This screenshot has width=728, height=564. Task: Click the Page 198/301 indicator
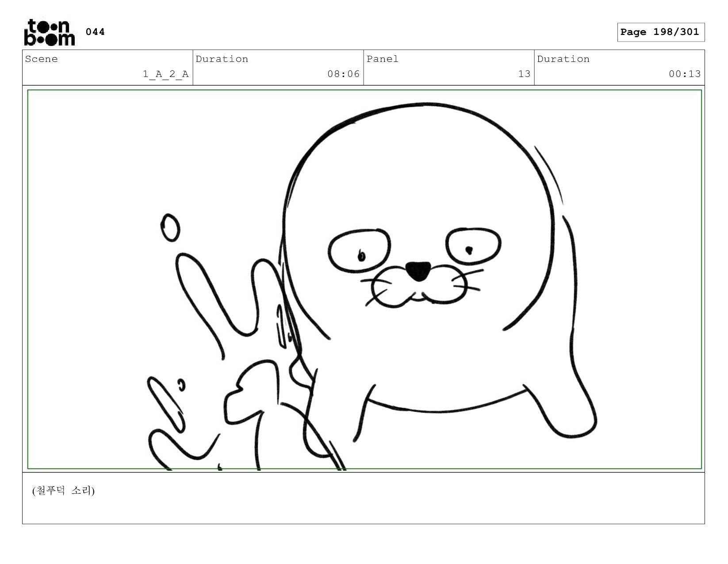pos(660,32)
